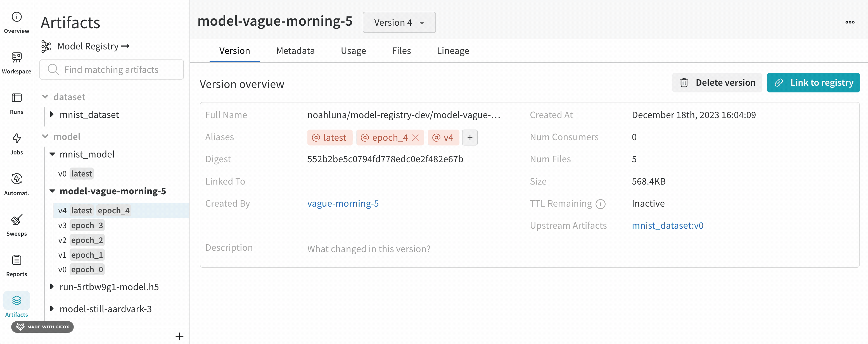868x344 pixels.
Task: Click the Link to registry button
Action: tap(813, 82)
